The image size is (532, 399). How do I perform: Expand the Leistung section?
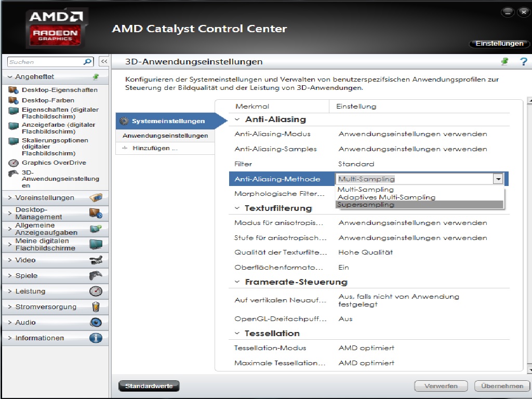(10, 291)
